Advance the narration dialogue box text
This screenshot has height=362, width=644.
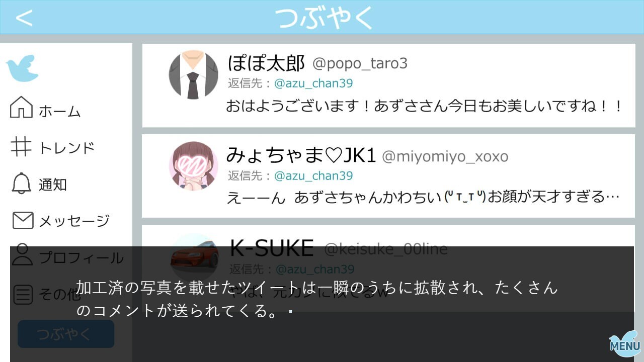(x=322, y=304)
